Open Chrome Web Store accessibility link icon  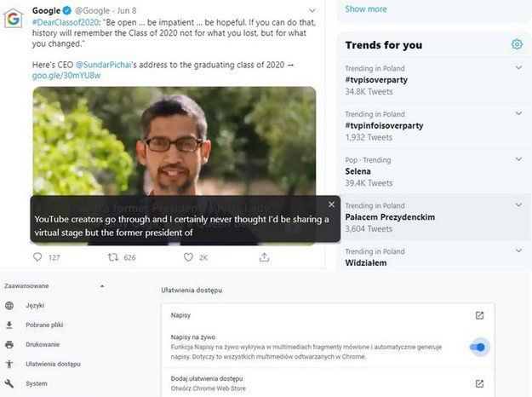coord(479,383)
